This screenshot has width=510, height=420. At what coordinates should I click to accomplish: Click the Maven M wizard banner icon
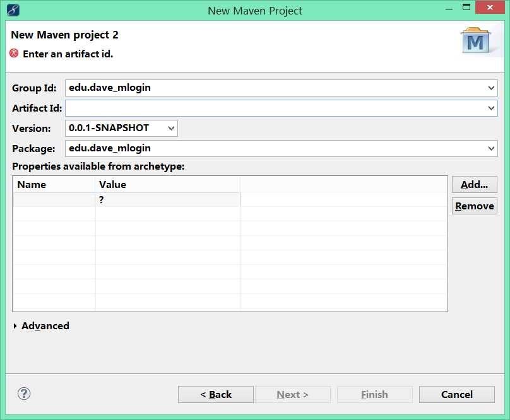475,41
